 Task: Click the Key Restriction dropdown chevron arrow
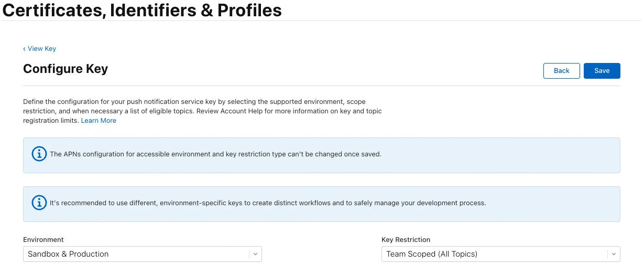(x=614, y=254)
